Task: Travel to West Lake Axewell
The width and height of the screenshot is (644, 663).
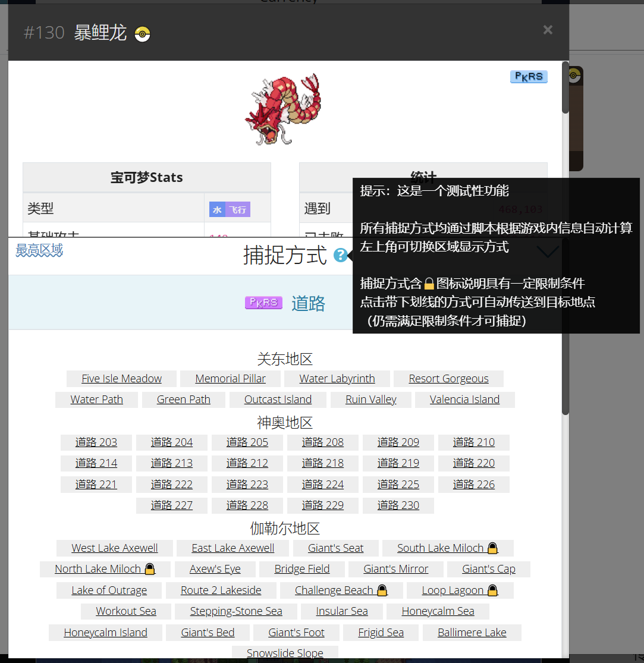Action: click(115, 548)
